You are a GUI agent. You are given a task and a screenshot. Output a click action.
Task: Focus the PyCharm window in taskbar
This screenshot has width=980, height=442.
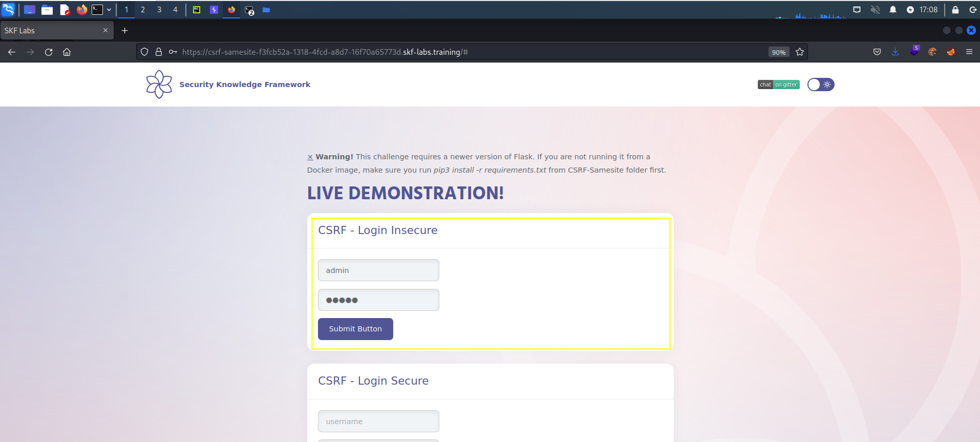pyautogui.click(x=197, y=10)
